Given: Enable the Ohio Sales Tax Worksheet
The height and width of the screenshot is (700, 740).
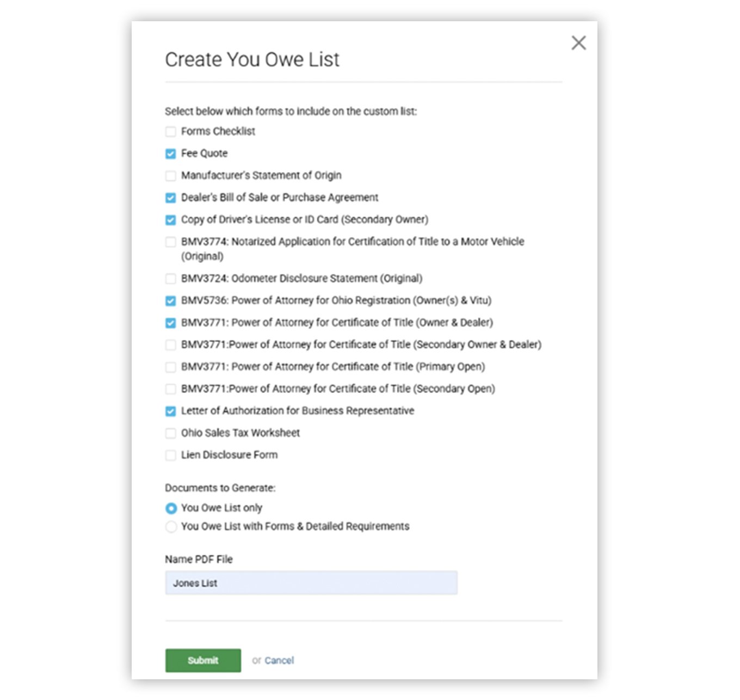Looking at the screenshot, I should coord(170,433).
